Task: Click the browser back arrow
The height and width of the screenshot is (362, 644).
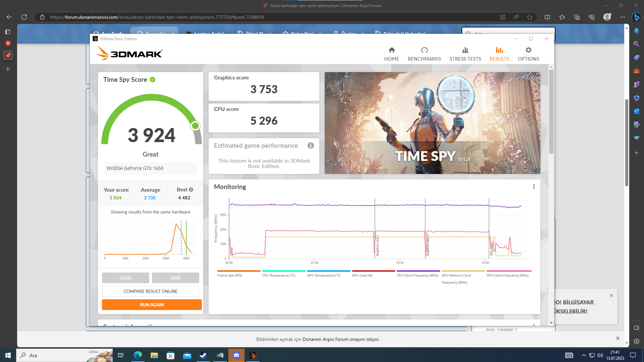Action: pyautogui.click(x=9, y=17)
